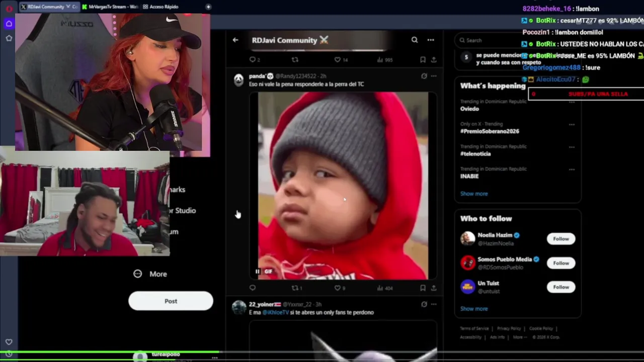Screen dimensions: 644x362
Task: Open the @iKhloeTV mention link
Action: [275, 312]
